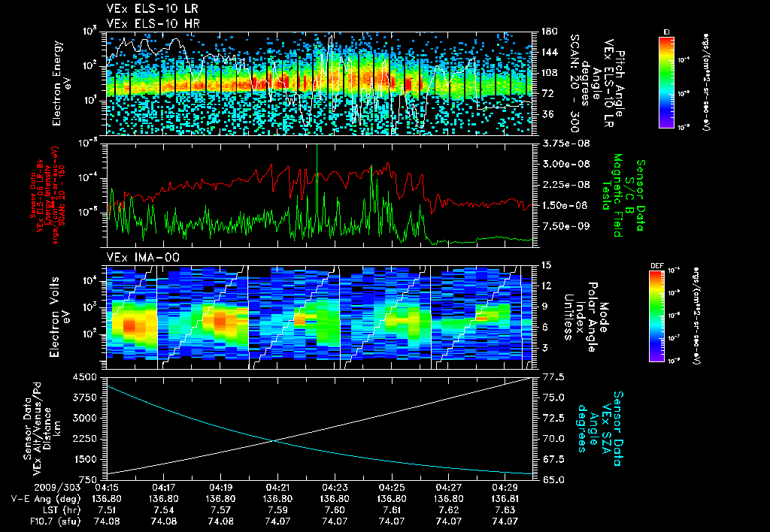Select the 'VEx ELS-10 HR' title

(153, 23)
